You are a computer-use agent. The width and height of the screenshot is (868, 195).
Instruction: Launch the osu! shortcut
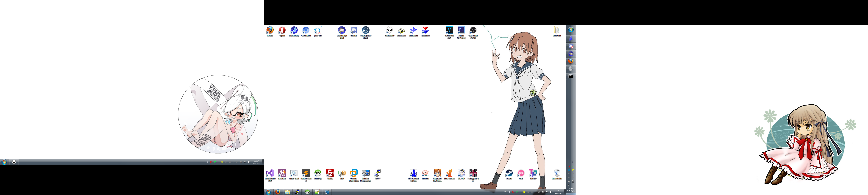[521, 174]
